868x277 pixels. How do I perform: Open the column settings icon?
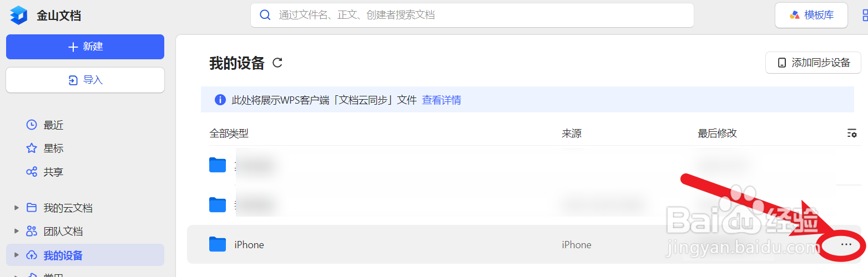pyautogui.click(x=852, y=133)
